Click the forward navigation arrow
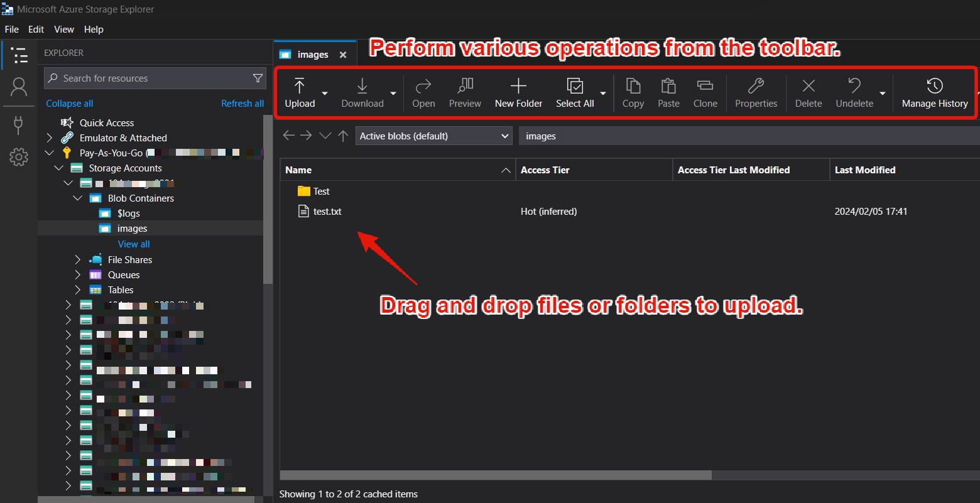 pyautogui.click(x=306, y=136)
